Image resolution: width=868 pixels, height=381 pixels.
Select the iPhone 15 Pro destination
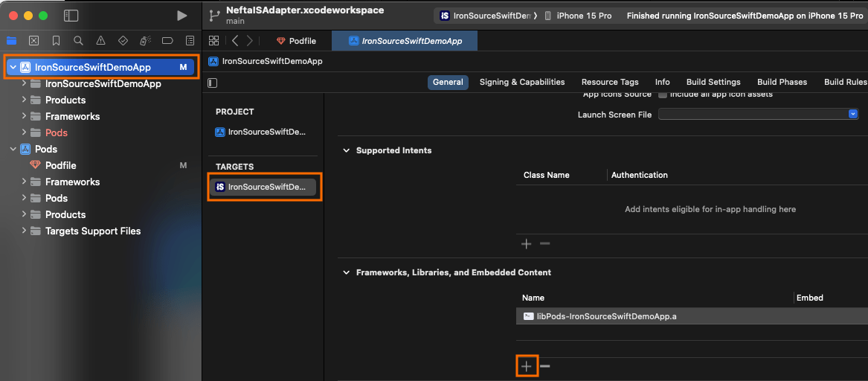pos(579,16)
